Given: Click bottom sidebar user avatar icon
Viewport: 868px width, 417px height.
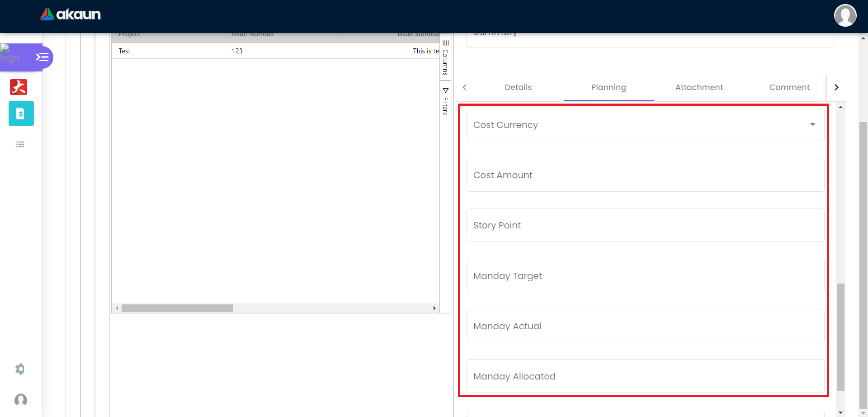Looking at the screenshot, I should click(21, 400).
